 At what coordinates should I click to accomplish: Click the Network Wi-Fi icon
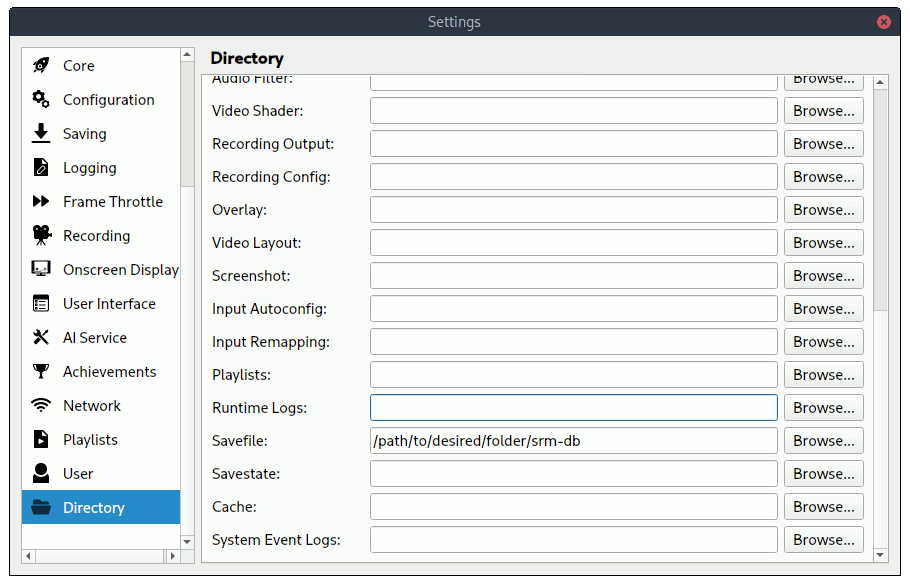[x=42, y=405]
